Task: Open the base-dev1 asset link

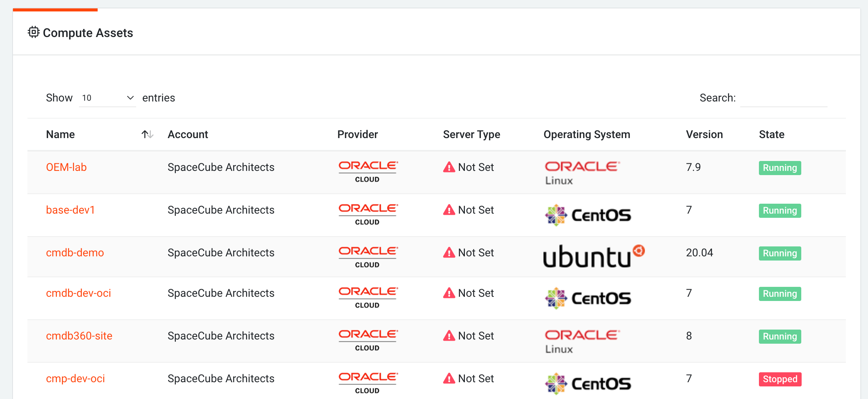Action: [71, 210]
